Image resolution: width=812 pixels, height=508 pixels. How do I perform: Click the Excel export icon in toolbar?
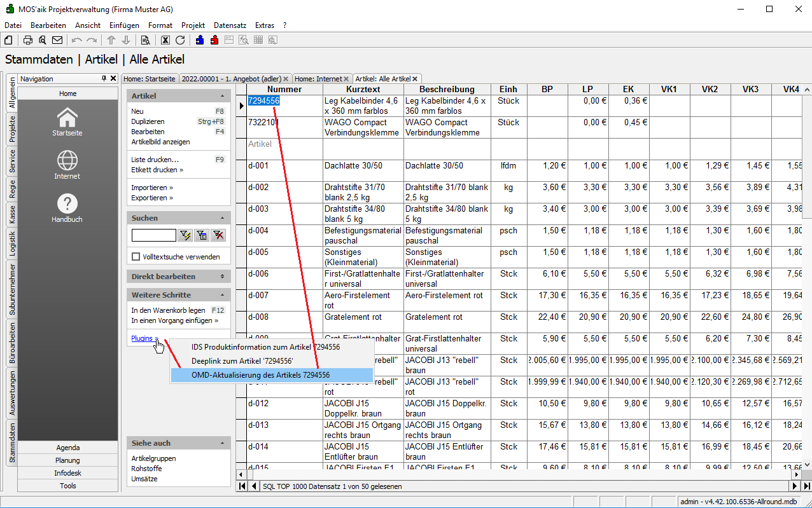pos(165,40)
